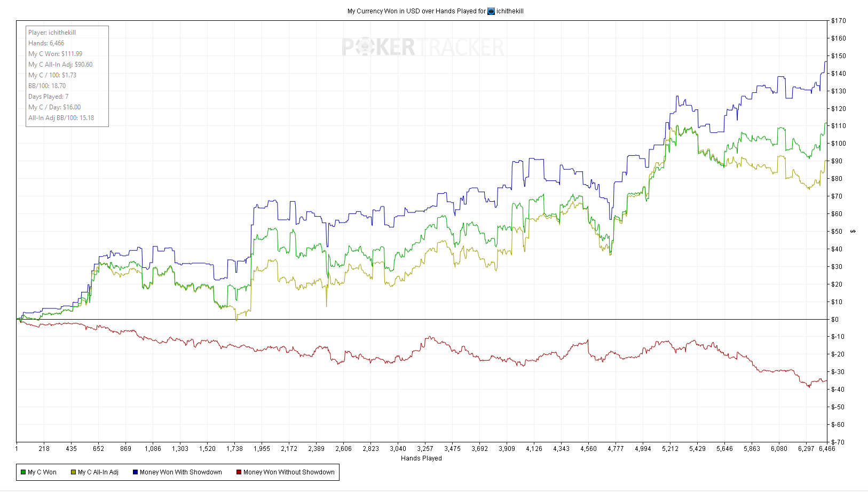Screen dimensions: 868x492
Task: Click the 'My C / Day: $16.00' line
Action: (54, 107)
